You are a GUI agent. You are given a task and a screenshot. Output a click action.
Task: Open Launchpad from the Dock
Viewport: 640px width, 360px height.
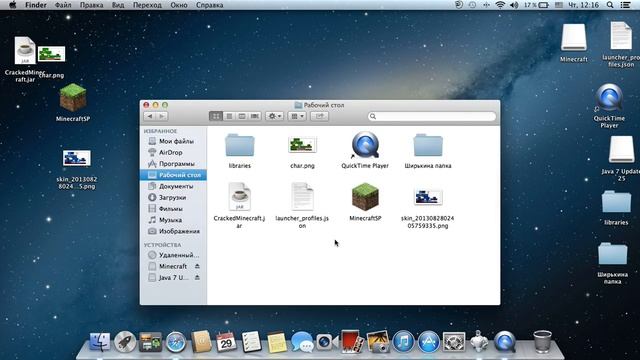coord(125,341)
